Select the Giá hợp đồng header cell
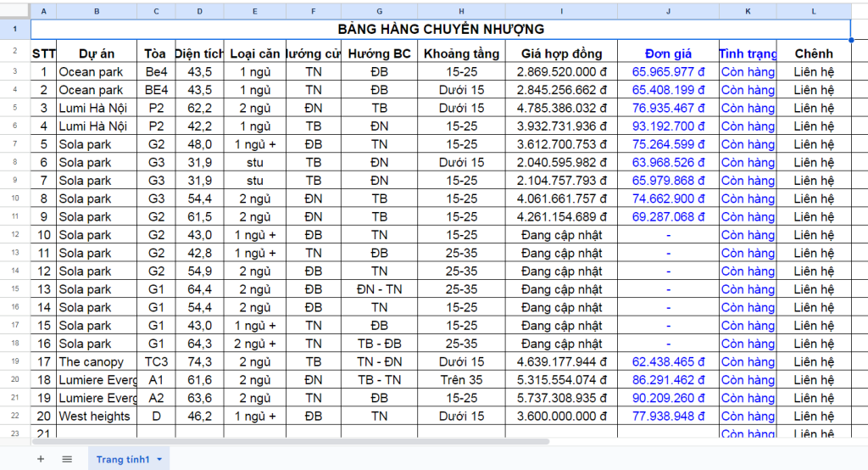Image resolution: width=868 pixels, height=470 pixels. [x=560, y=53]
